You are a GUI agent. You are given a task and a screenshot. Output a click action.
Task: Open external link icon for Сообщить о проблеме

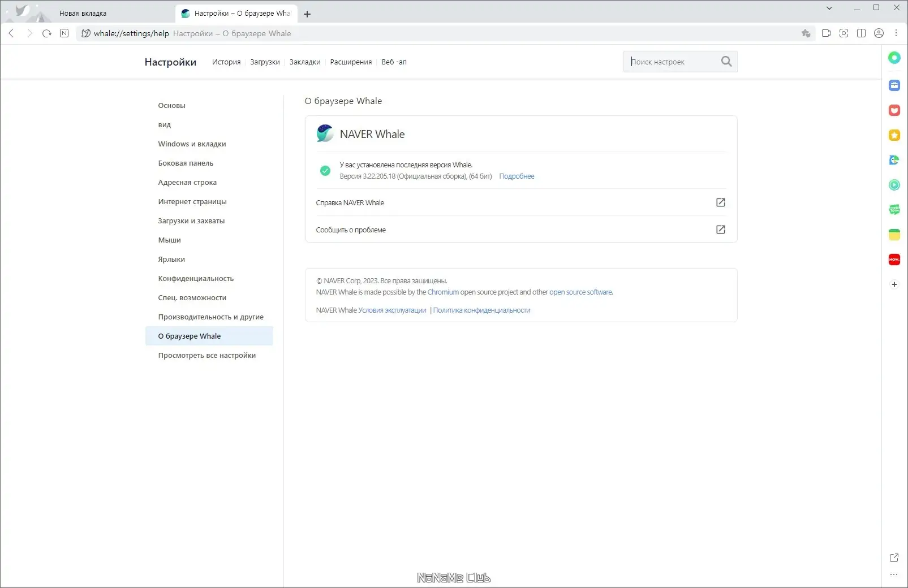coord(721,230)
